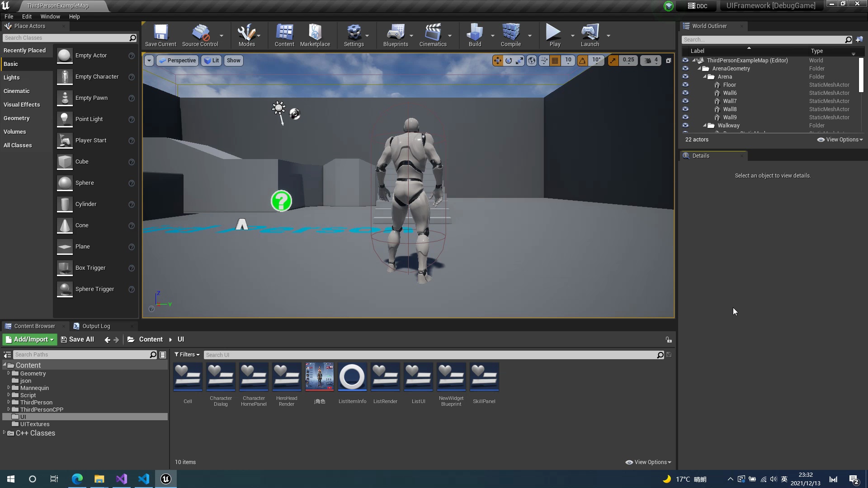Click the Save Current toolbar icon
This screenshot has width=868, height=488.
pyautogui.click(x=160, y=35)
